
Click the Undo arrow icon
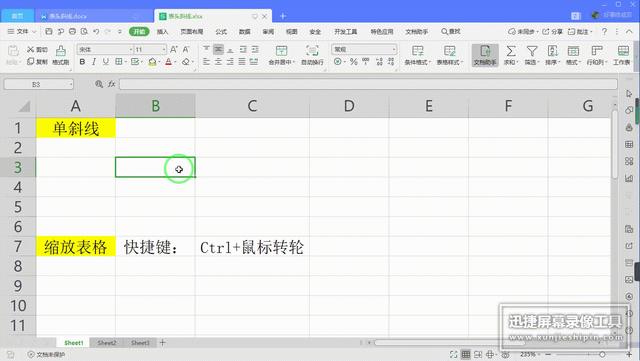(x=96, y=31)
